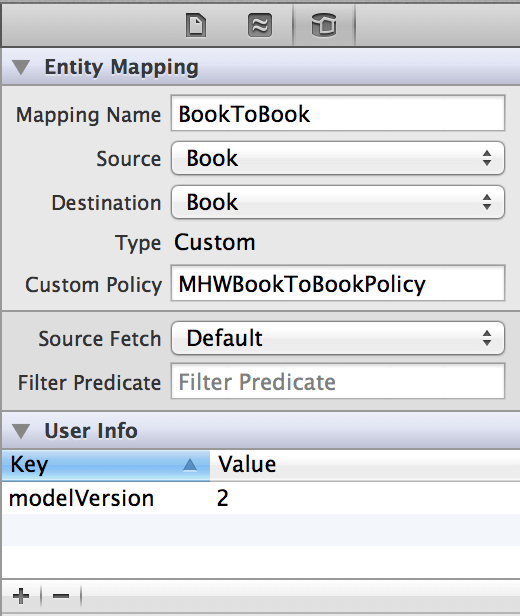The height and width of the screenshot is (616, 520).
Task: Open the Destination entity dropdown
Action: [338, 202]
